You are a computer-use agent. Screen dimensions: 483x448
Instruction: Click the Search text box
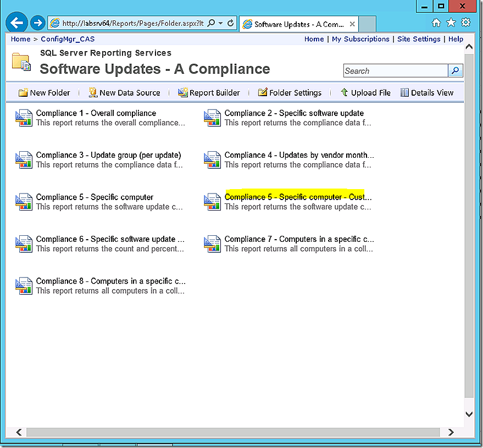[396, 71]
